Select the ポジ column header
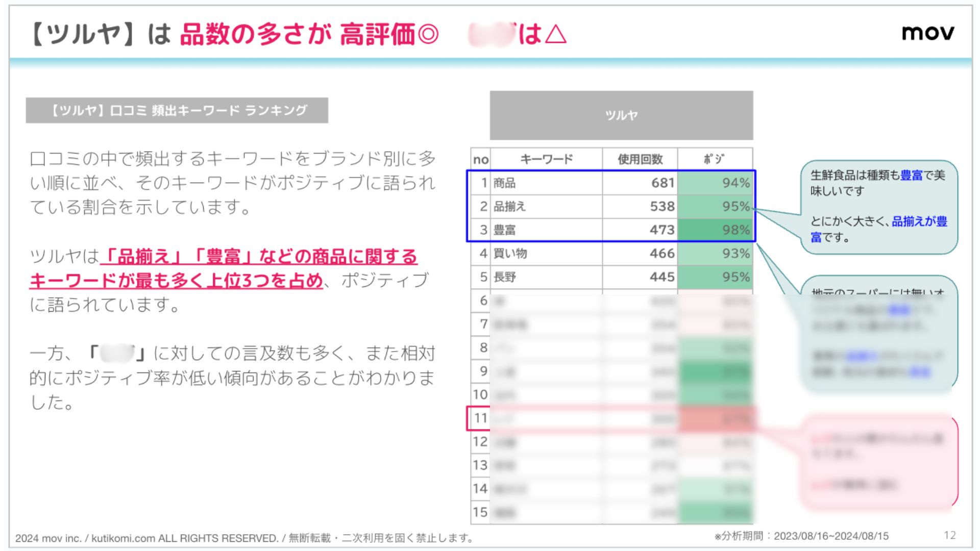980x551 pixels. [x=715, y=159]
